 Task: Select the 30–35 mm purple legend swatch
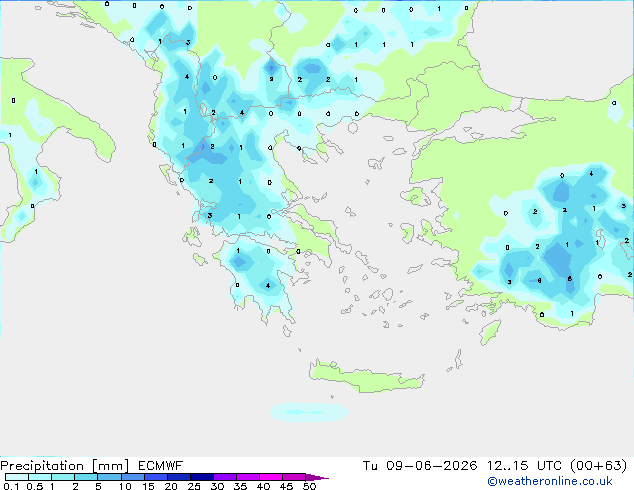pos(224,477)
